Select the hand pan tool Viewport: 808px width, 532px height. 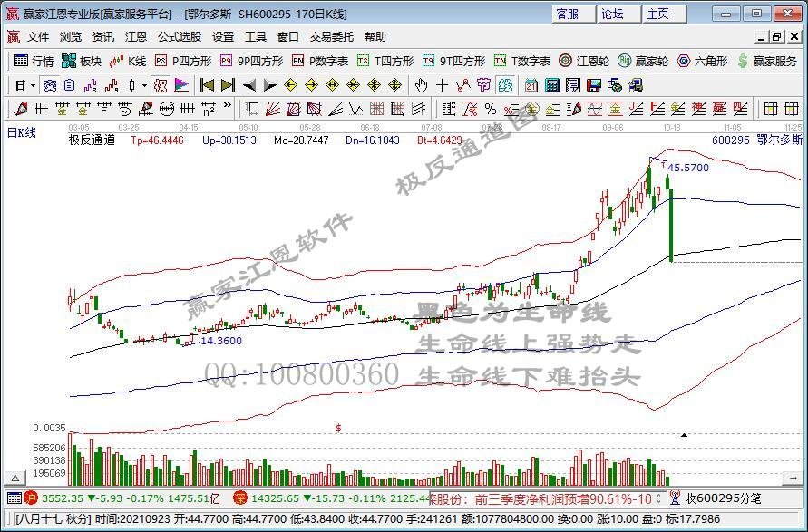tap(422, 85)
